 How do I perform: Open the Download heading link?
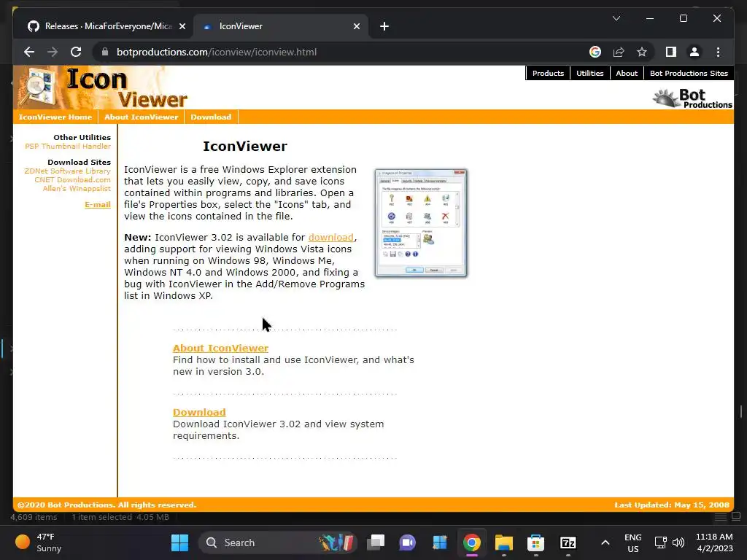click(199, 413)
